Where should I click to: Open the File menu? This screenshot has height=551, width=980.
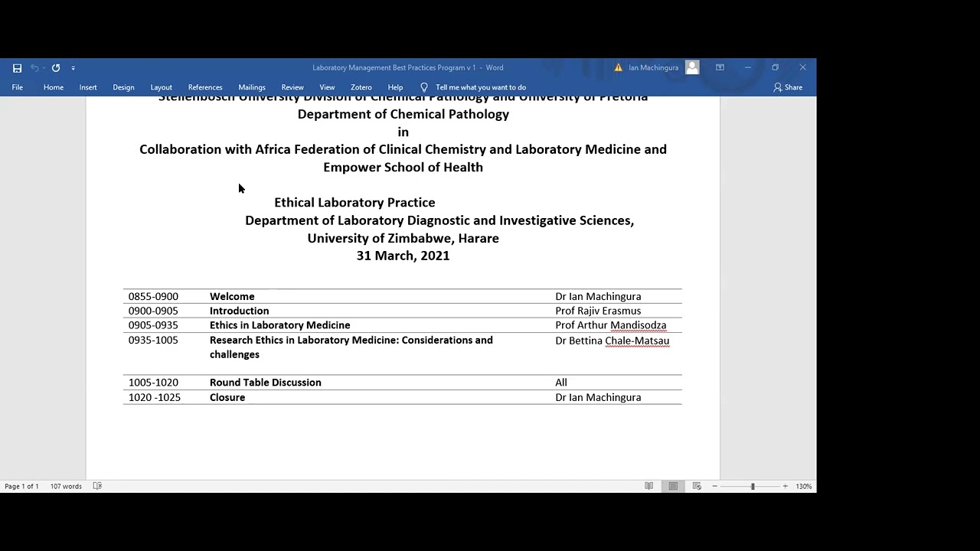pos(17,87)
